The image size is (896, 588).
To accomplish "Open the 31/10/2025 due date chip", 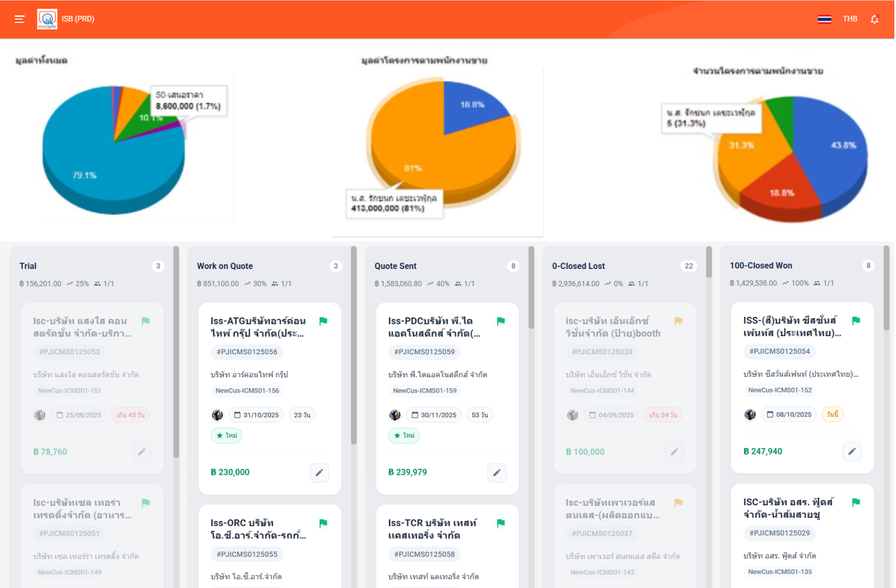I will [256, 415].
